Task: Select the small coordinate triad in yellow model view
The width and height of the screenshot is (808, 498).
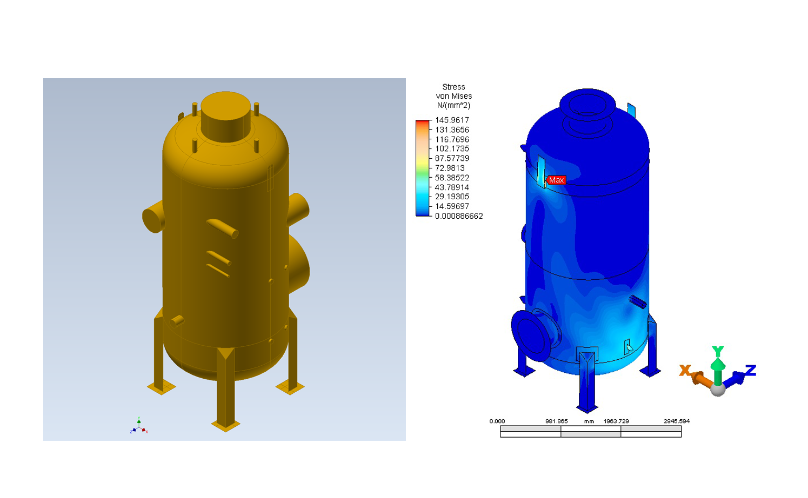Action: pyautogui.click(x=138, y=426)
